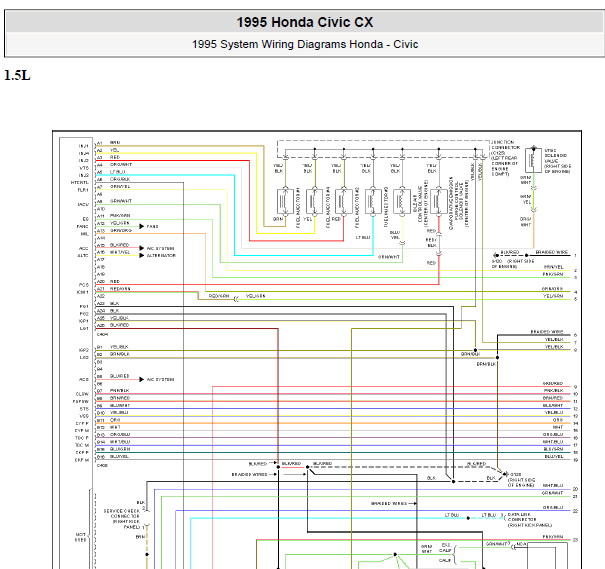Click the 'A4 ORG/WHT' pin label

click(114, 165)
